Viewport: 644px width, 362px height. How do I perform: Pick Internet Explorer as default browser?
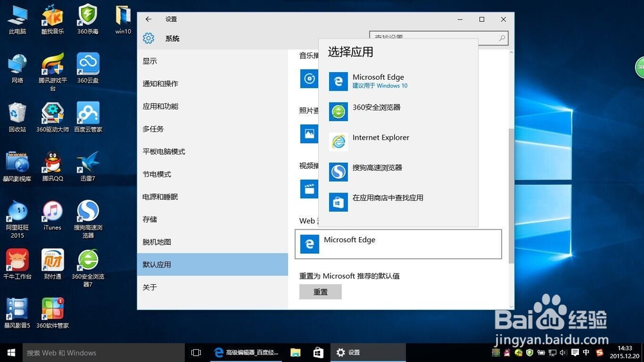click(398, 142)
